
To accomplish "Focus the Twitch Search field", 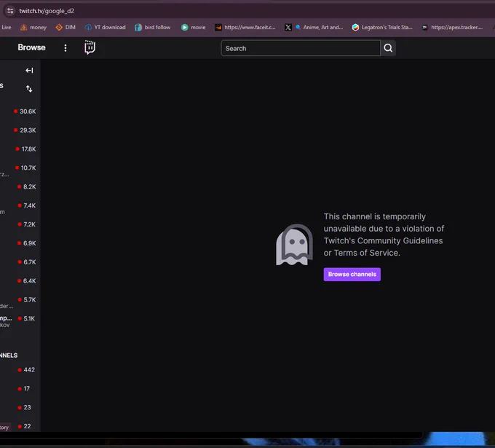I will coord(301,48).
